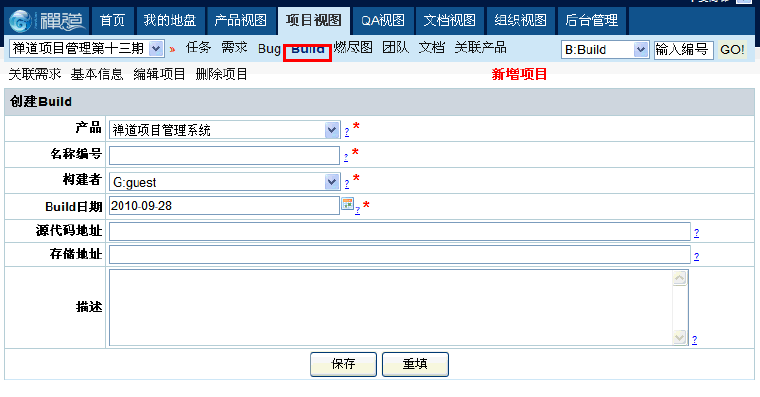Click the 编辑项目 link
Viewport: 760px width, 397px height.
[159, 74]
